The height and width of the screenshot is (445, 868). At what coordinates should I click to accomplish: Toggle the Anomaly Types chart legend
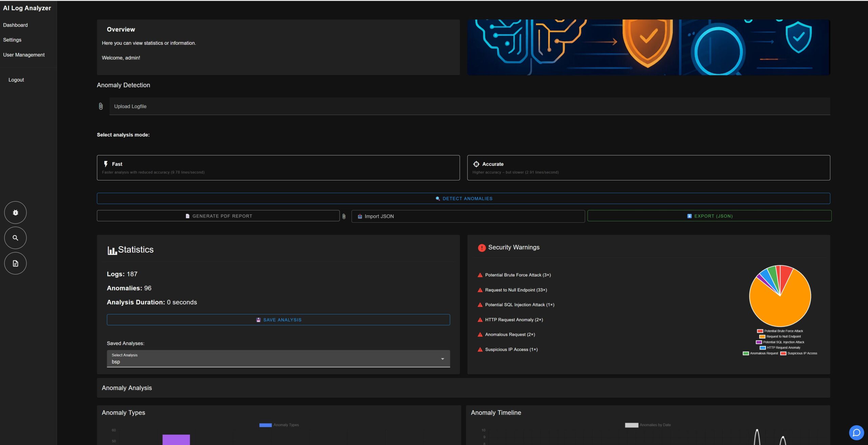(x=279, y=425)
